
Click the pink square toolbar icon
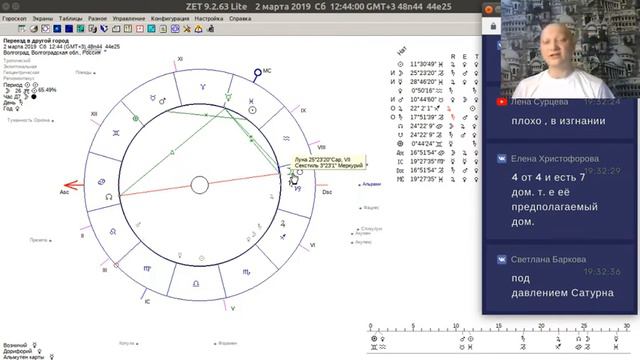[140, 29]
